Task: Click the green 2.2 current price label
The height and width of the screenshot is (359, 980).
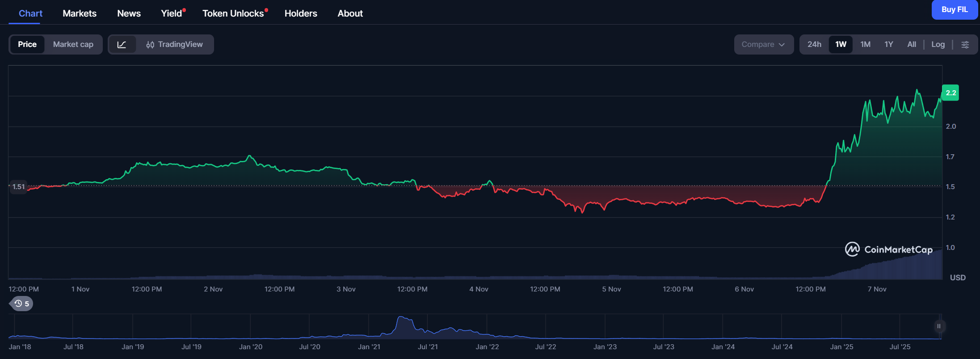Action: point(951,93)
